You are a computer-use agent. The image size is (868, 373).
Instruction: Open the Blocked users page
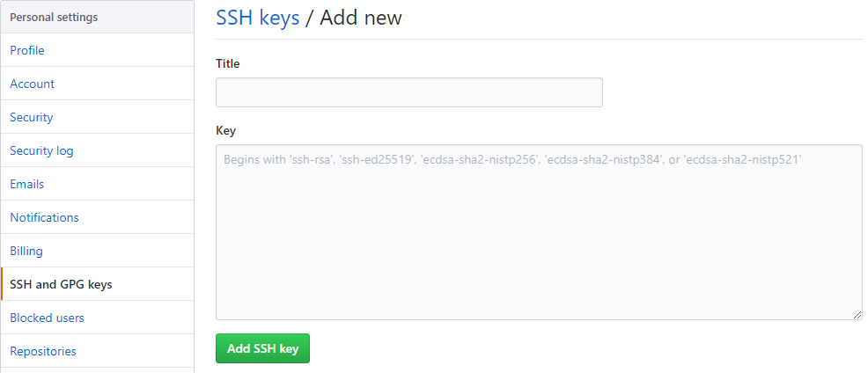click(x=47, y=318)
